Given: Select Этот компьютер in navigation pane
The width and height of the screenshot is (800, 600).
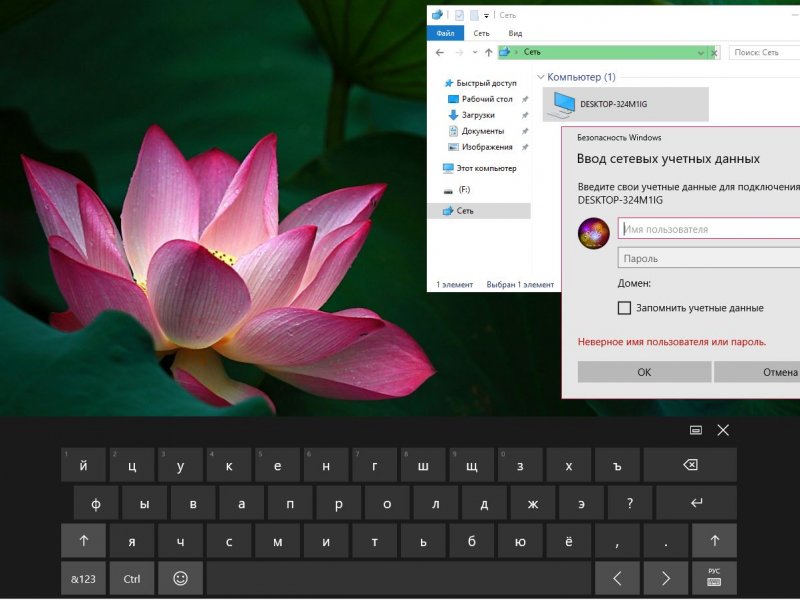Looking at the screenshot, I should [480, 168].
